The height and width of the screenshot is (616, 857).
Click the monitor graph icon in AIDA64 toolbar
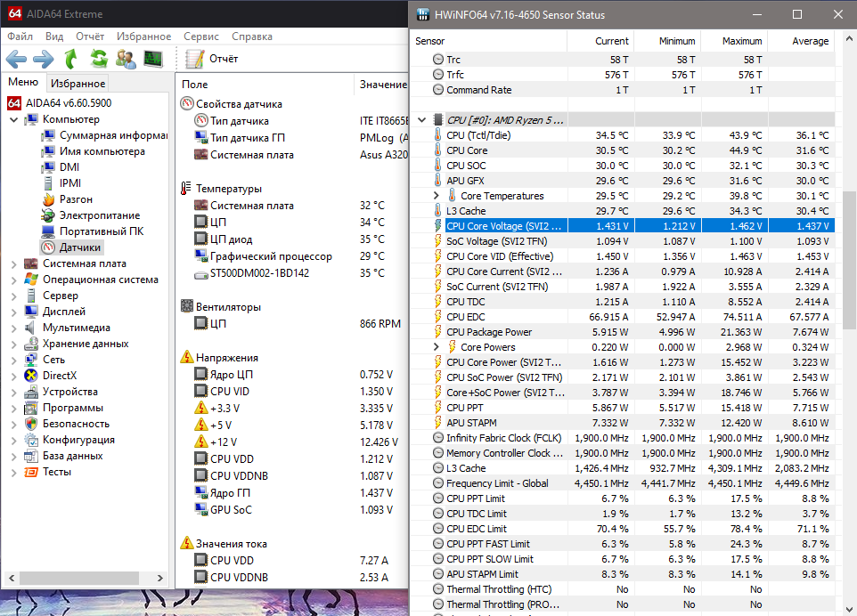[x=153, y=59]
